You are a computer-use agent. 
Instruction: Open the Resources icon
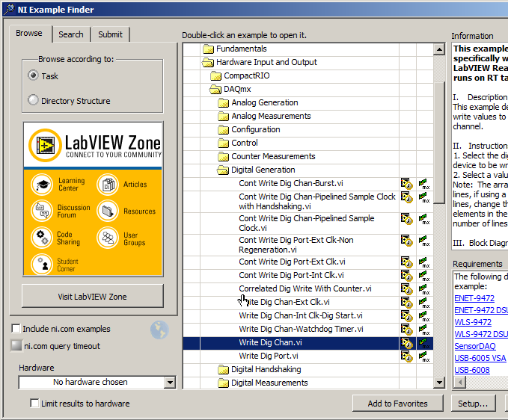coord(108,211)
